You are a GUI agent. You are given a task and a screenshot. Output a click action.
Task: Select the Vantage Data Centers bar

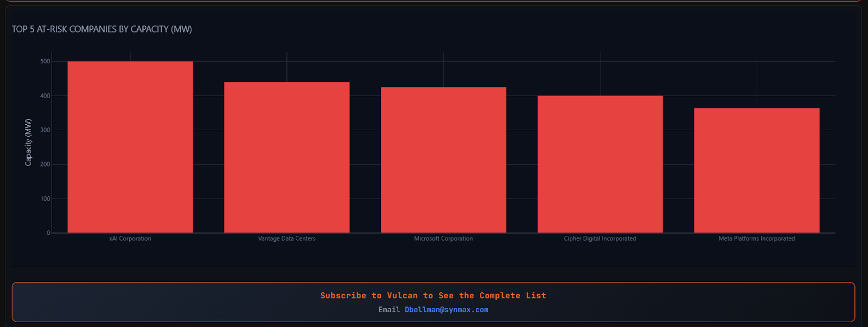(286, 157)
